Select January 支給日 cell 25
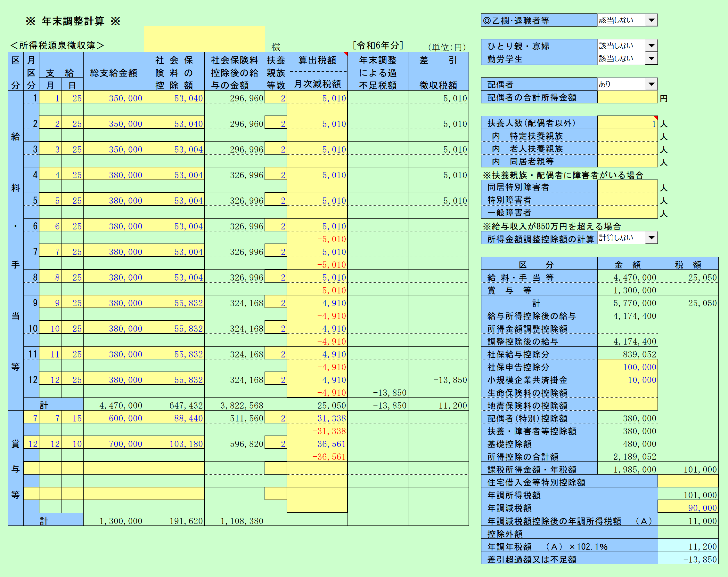The height and width of the screenshot is (577, 728). [x=72, y=97]
